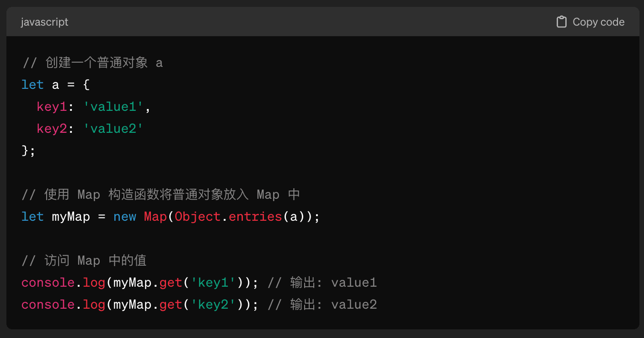Click the myMap variable in declaration line

pyautogui.click(x=71, y=217)
